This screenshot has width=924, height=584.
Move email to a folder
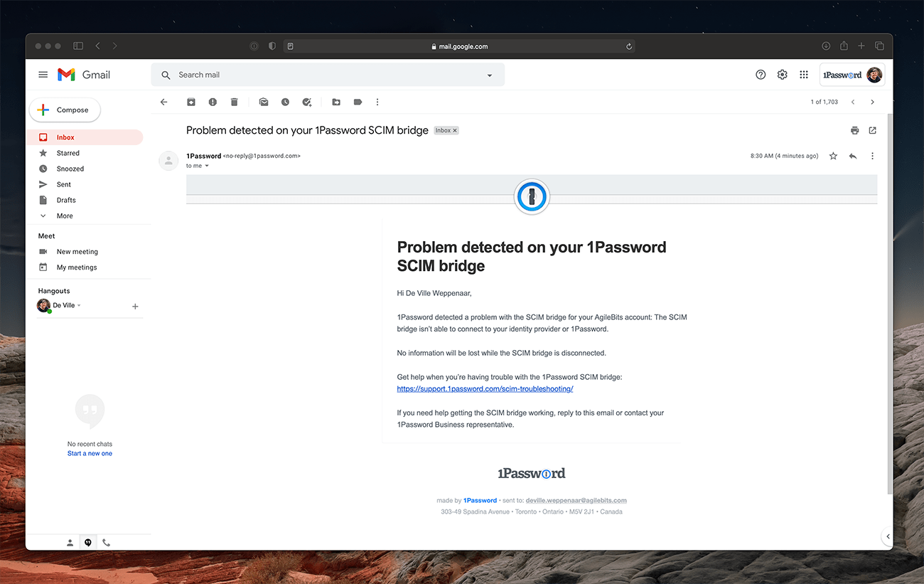point(336,102)
